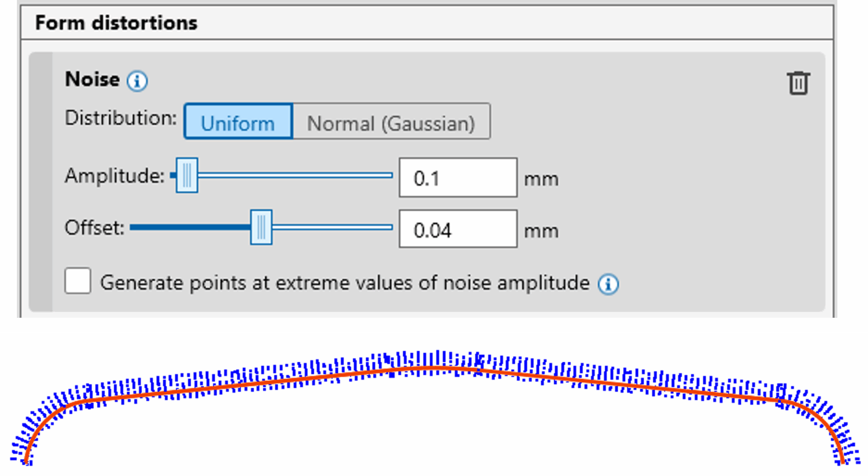Click the Noise panel title text
Image resolution: width=868 pixels, height=476 pixels.
(x=92, y=79)
